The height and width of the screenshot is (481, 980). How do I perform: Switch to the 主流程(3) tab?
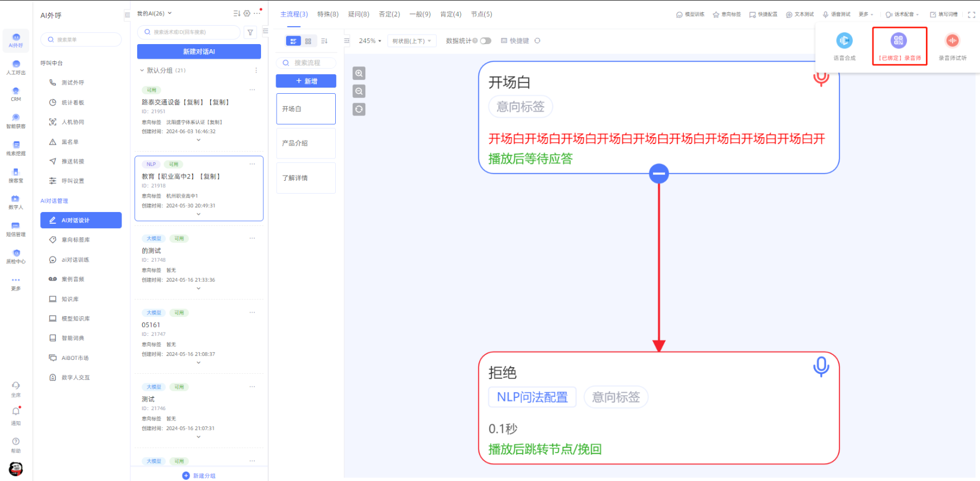pos(294,14)
